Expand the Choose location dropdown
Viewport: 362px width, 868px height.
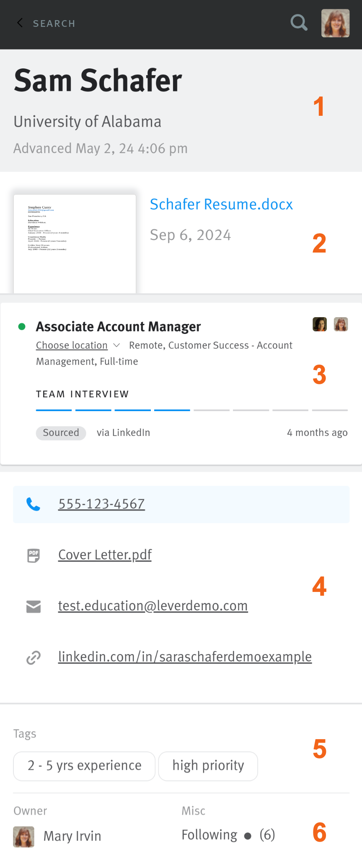coord(72,345)
